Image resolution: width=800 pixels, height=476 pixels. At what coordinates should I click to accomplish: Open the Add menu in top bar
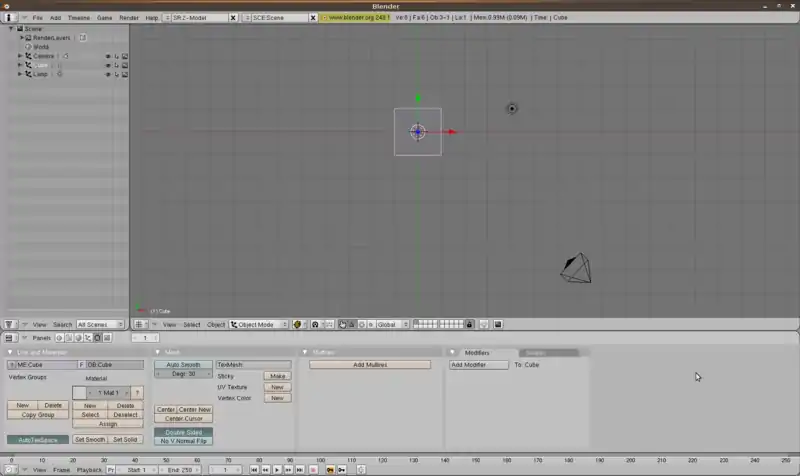coord(55,18)
